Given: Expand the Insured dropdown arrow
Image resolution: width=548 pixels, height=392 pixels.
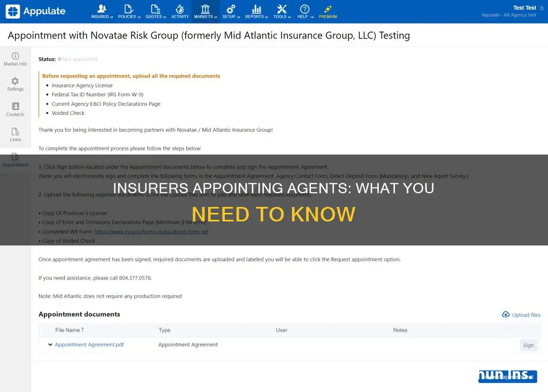Looking at the screenshot, I should click(111, 17).
